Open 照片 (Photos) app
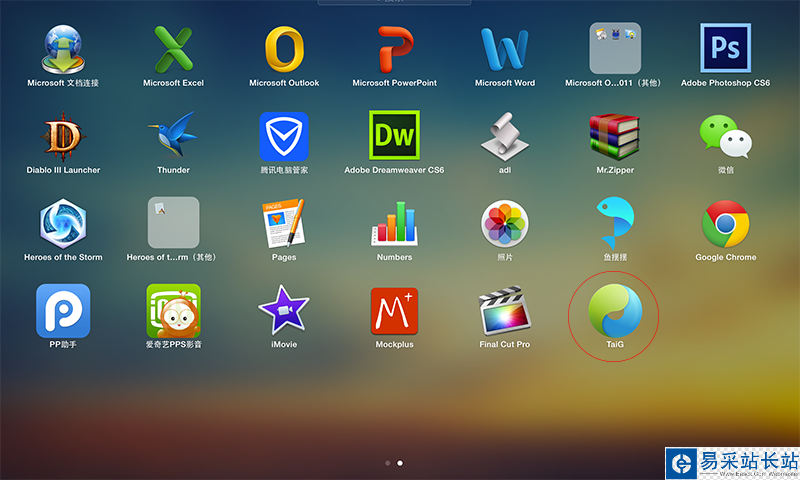The height and width of the screenshot is (480, 800). pos(505,223)
